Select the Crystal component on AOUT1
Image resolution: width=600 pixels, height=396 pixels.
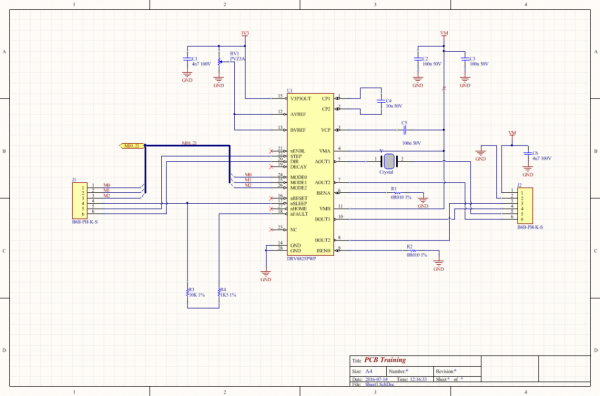click(x=389, y=161)
